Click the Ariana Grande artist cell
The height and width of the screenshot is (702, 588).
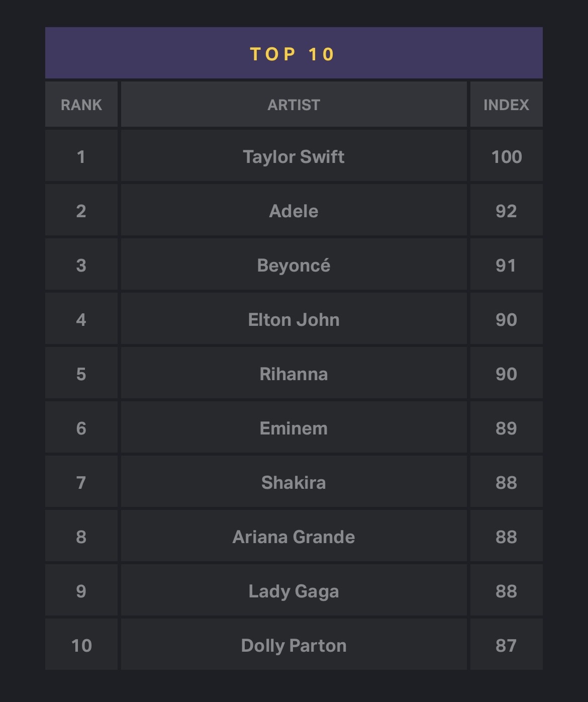coord(294,537)
